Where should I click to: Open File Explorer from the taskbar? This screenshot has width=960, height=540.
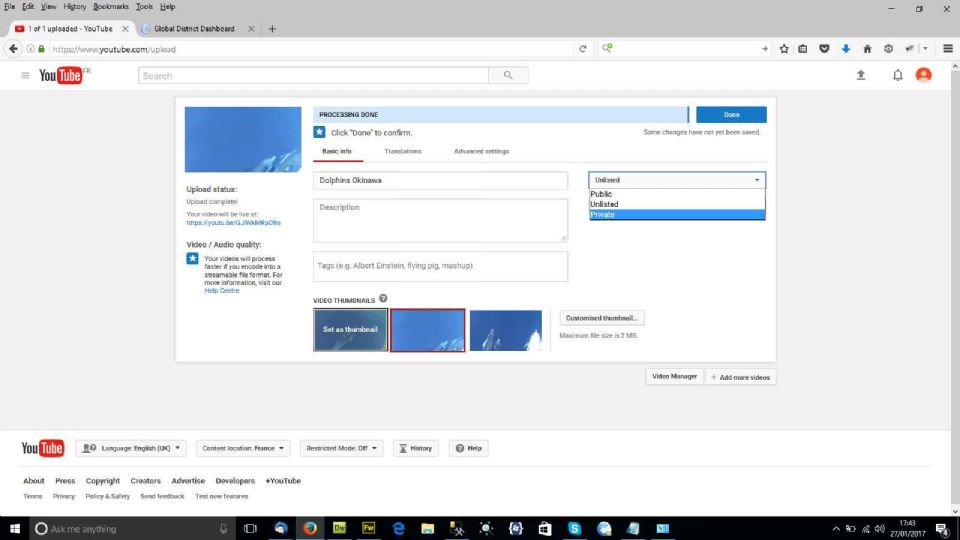[427, 528]
